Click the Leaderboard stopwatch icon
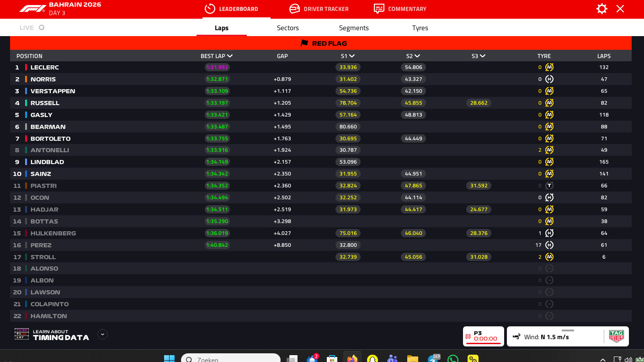Image resolution: width=644 pixels, height=362 pixels. [x=210, y=9]
